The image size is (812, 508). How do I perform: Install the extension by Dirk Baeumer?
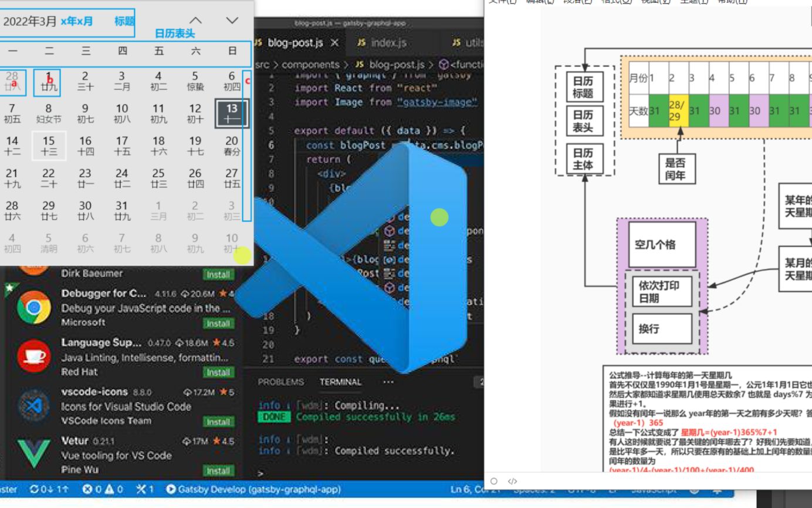coord(218,274)
